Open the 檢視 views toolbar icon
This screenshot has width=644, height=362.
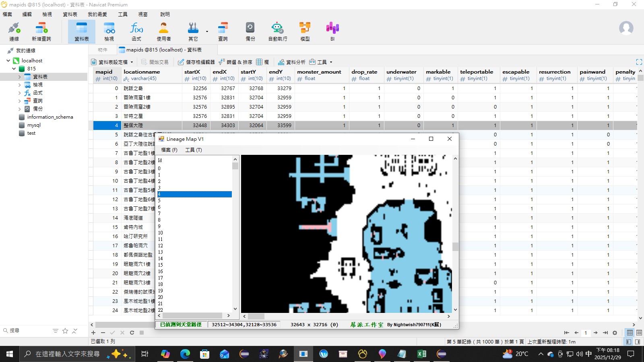click(109, 32)
